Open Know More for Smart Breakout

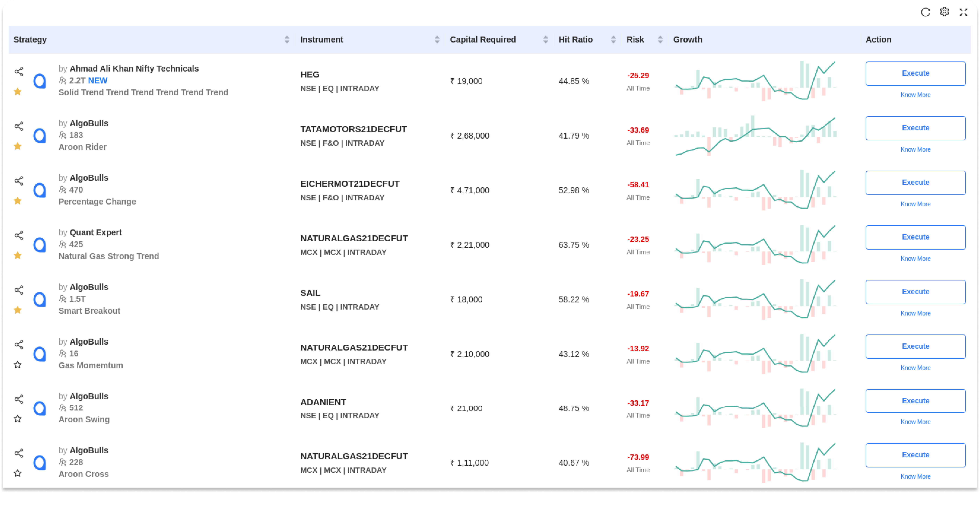point(915,313)
